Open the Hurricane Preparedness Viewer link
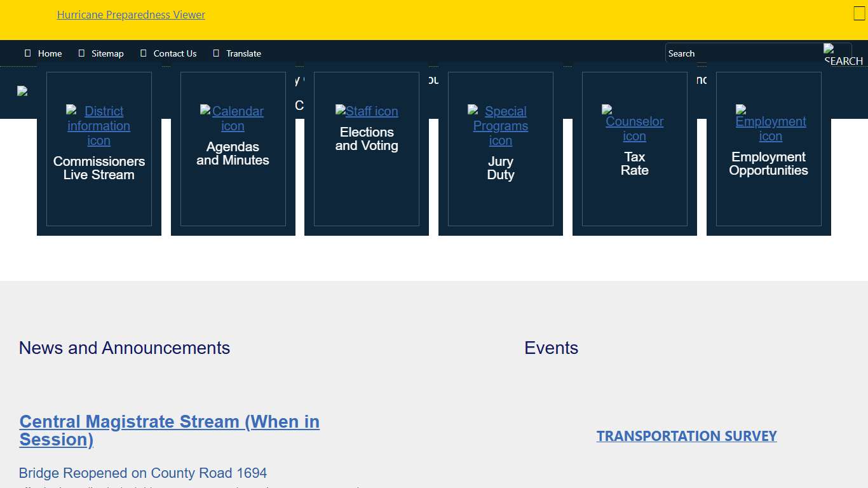 (131, 15)
